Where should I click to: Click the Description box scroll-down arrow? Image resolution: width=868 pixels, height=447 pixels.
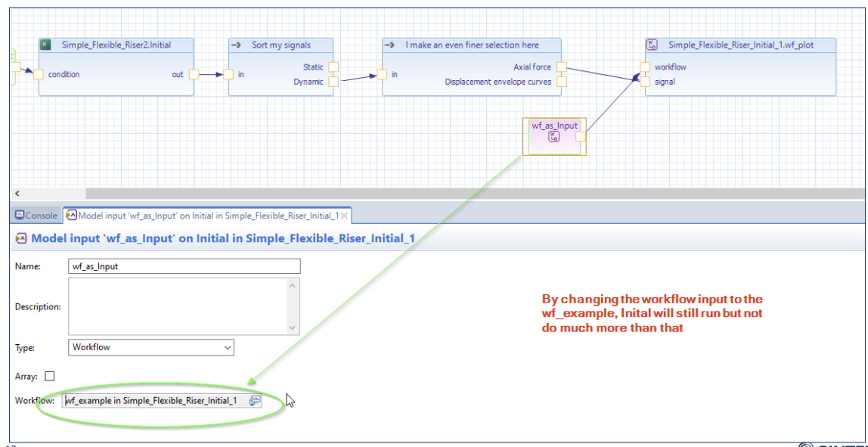pyautogui.click(x=293, y=327)
